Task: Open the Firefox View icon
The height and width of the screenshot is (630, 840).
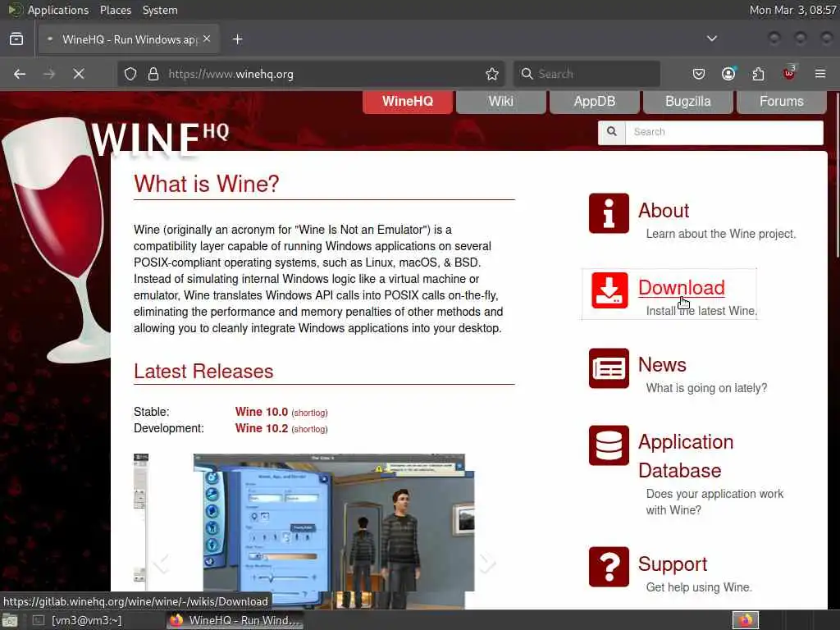Action: point(16,39)
